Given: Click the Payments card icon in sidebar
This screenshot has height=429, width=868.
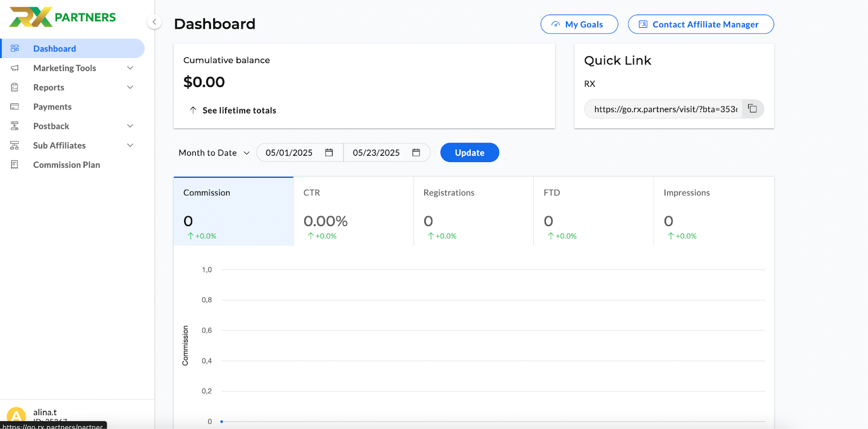Looking at the screenshot, I should (15, 107).
